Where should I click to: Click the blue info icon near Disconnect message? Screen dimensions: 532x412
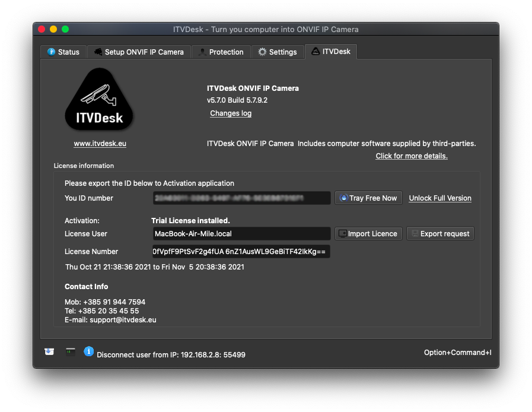coord(89,352)
